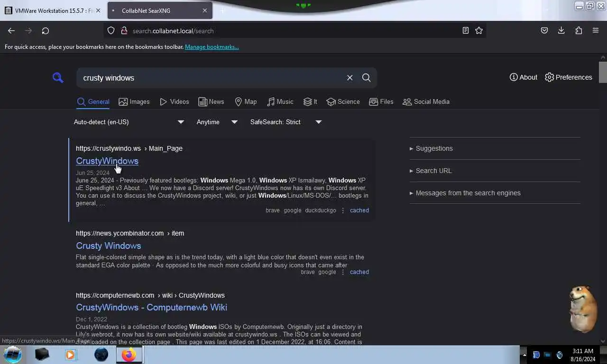Screen dimensions: 607x364
Task: Click the https://computernewb.com result URL
Action: (x=150, y=295)
